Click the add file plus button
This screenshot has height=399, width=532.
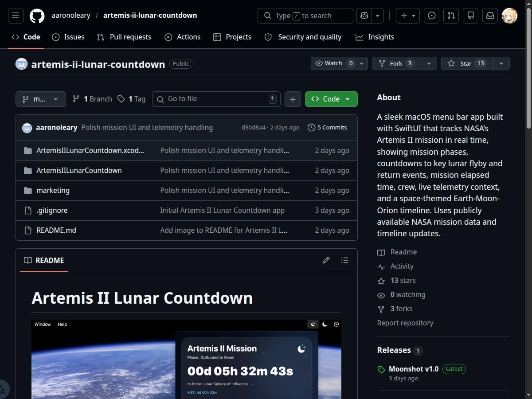coord(293,99)
